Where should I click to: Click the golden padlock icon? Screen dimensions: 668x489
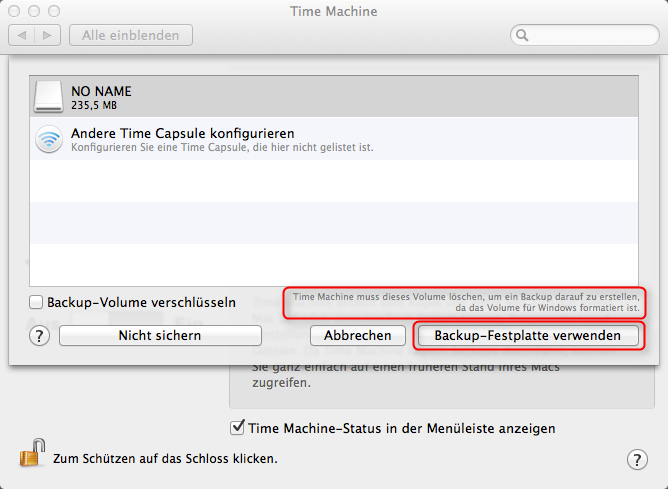click(x=33, y=453)
